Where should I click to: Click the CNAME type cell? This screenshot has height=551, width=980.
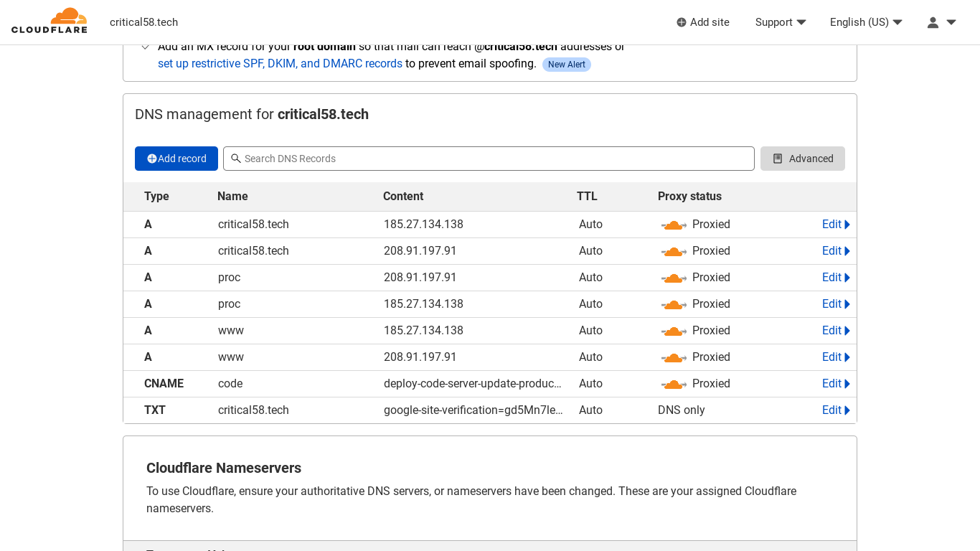[164, 384]
